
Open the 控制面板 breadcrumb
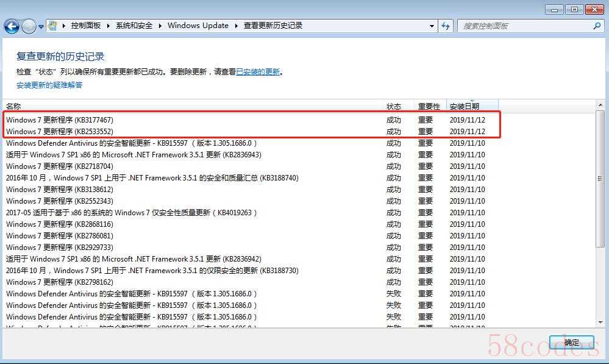86,26
